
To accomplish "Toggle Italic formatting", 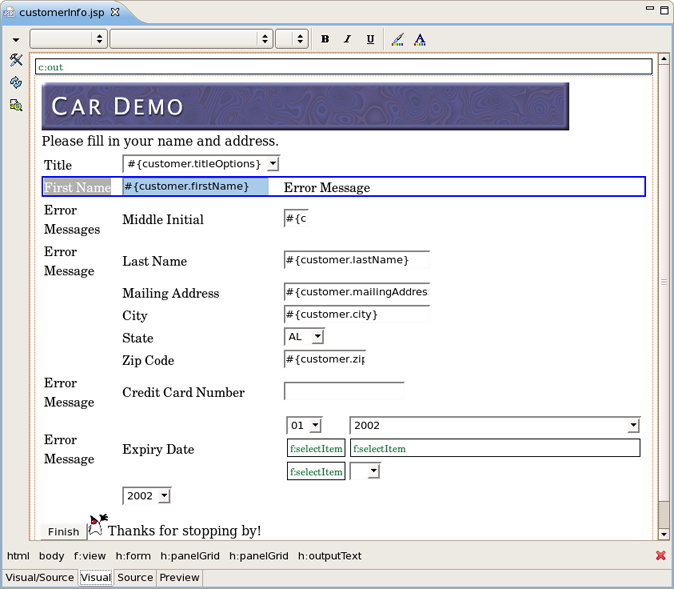I will [x=347, y=39].
